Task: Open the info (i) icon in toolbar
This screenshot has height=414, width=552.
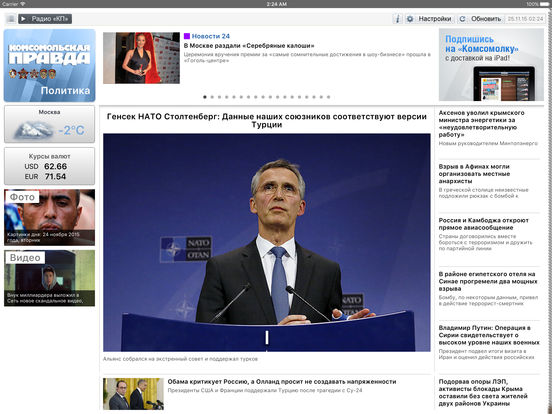Action: pos(397,19)
